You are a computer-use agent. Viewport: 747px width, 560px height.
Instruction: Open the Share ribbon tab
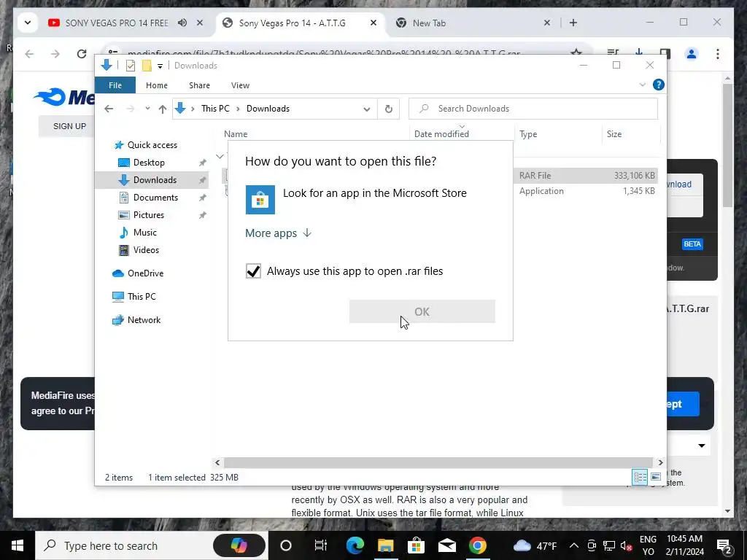199,85
